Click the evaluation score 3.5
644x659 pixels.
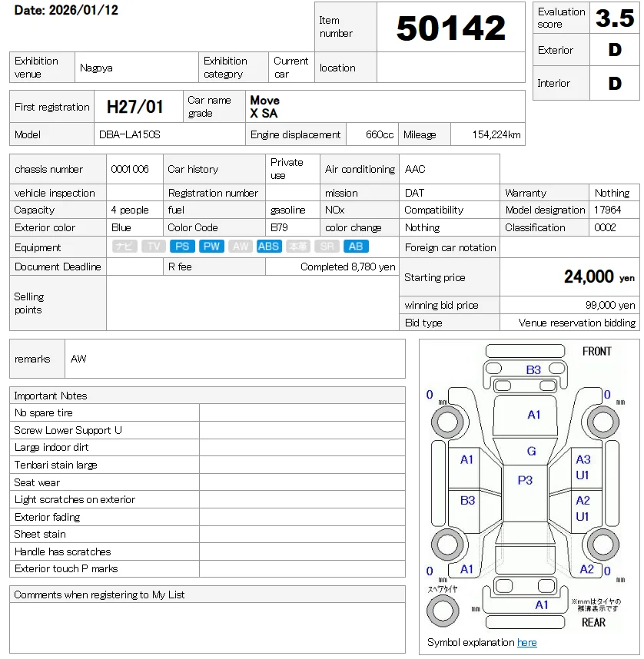click(615, 18)
